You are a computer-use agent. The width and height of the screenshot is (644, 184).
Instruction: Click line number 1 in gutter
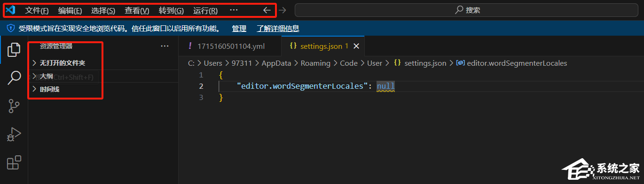tap(201, 75)
